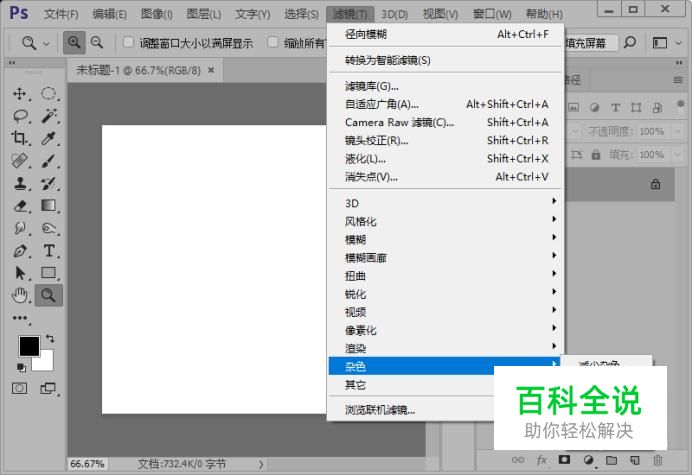Toggle smart object layer filter
The image size is (692, 475).
click(x=657, y=107)
